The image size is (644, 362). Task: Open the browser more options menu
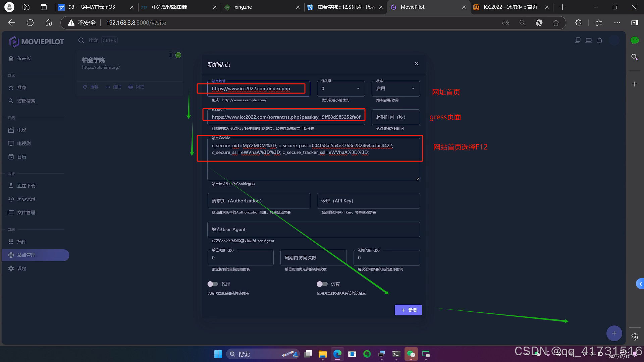click(x=617, y=23)
